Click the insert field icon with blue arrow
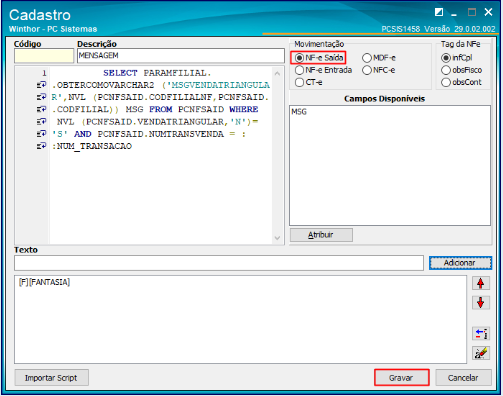The height and width of the screenshot is (396, 503). tap(480, 333)
